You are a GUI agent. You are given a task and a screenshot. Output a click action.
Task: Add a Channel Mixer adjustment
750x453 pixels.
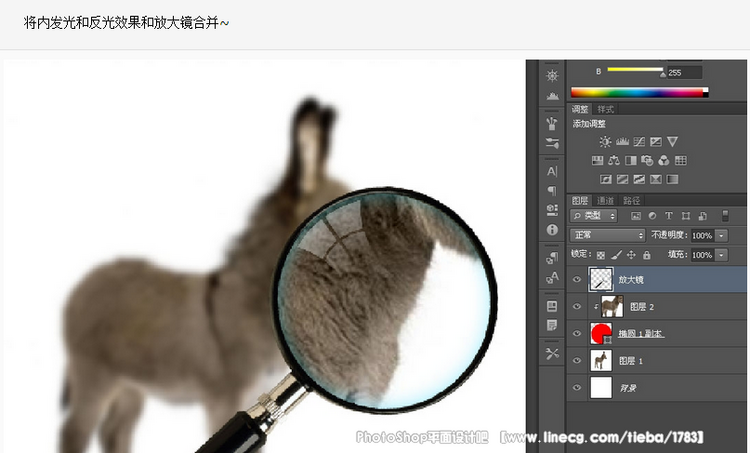coord(664,160)
